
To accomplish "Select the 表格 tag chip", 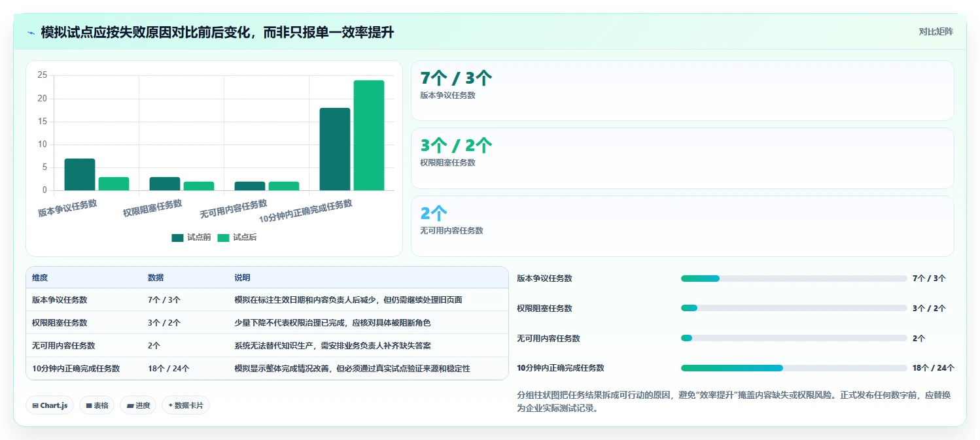I will click(97, 405).
